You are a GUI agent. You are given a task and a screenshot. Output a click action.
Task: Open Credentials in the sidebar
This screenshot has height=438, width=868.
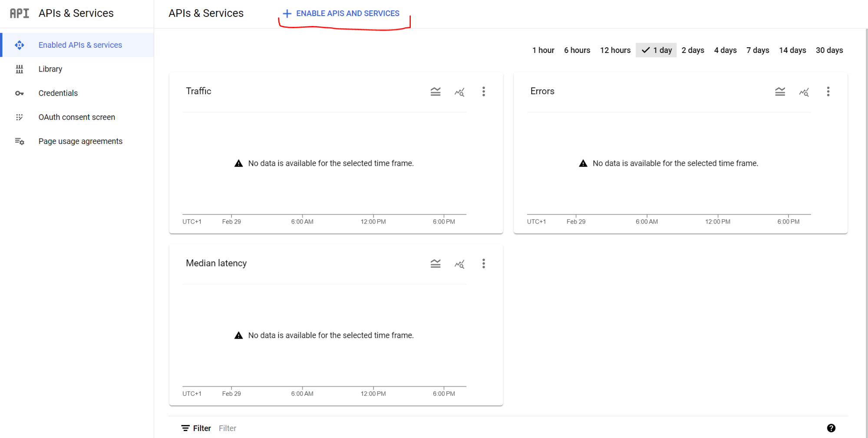click(58, 93)
